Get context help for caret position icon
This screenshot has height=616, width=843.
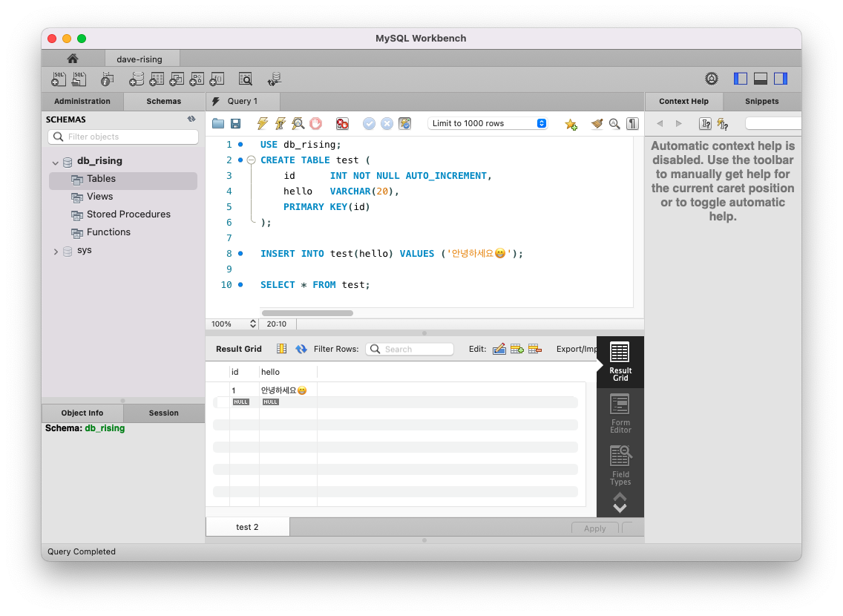(x=706, y=124)
